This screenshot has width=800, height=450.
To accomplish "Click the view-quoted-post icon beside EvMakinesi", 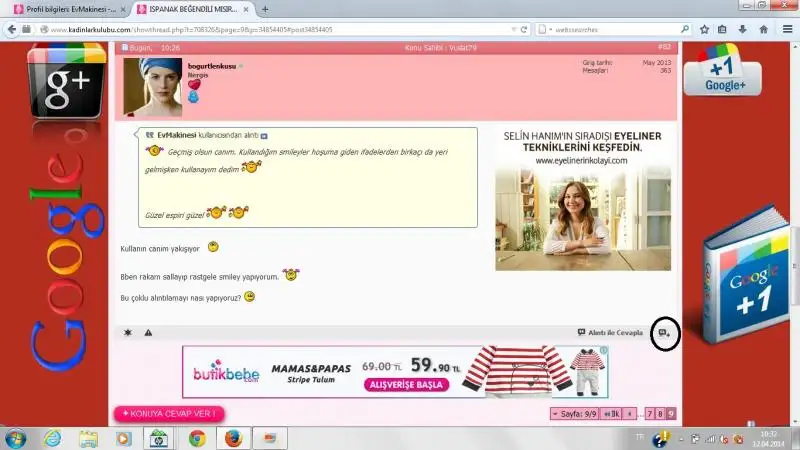I will click(x=265, y=134).
